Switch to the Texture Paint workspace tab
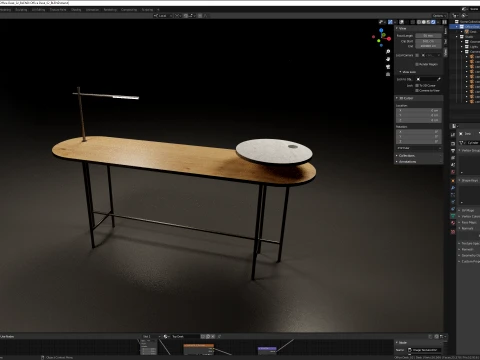This screenshot has height=360, width=480. (58, 10)
